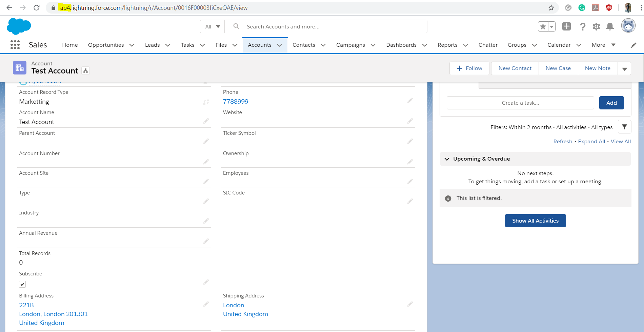
Task: Edit the Industry field pencil
Action: point(206,221)
